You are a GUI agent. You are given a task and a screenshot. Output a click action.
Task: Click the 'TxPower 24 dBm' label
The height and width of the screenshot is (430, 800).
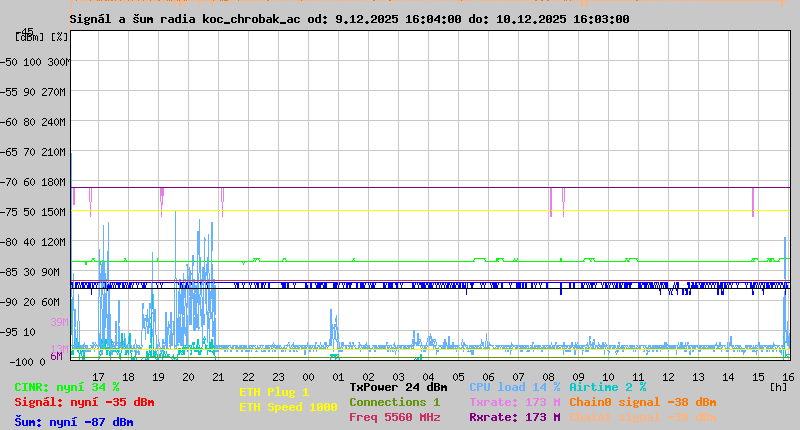point(398,387)
